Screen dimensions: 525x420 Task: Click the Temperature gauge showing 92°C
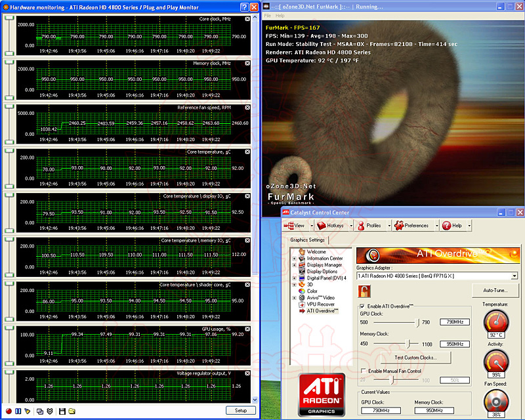(x=496, y=322)
